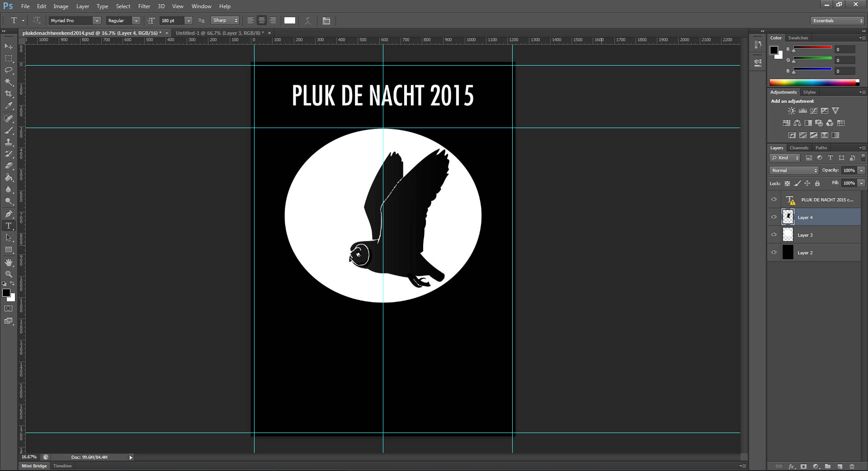Switch to the Channels tab
Screen dimensions: 868x471
(x=799, y=147)
